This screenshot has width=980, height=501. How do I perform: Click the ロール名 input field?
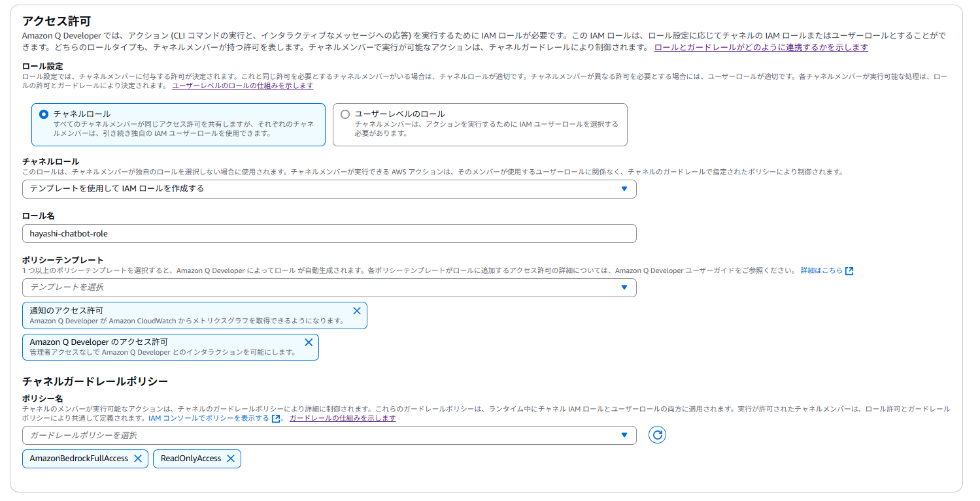point(329,233)
